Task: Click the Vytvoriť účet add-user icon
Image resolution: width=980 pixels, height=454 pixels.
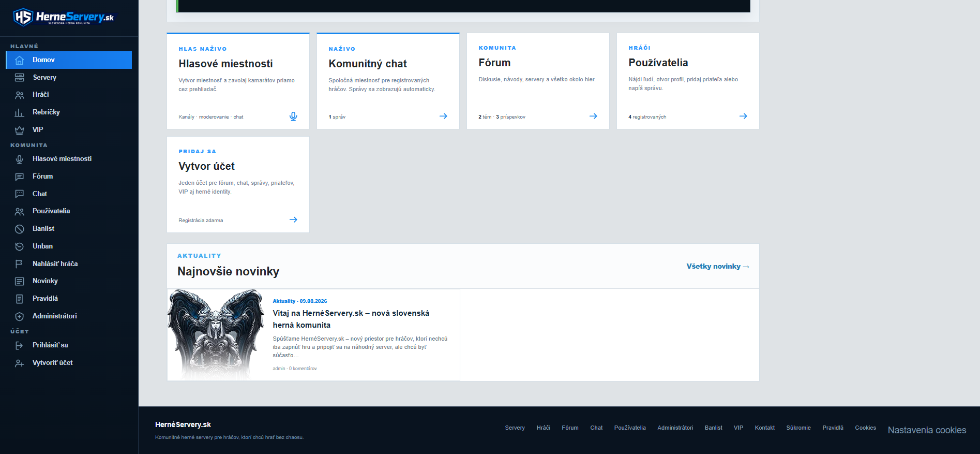Action: tap(20, 363)
